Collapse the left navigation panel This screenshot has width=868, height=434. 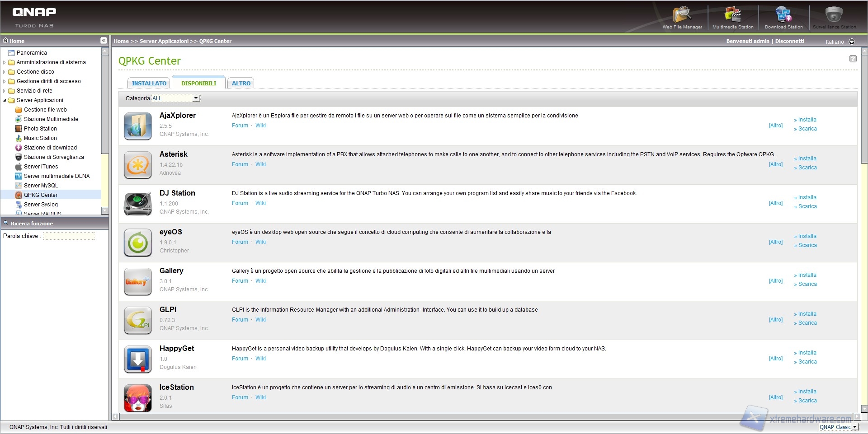[x=104, y=41]
